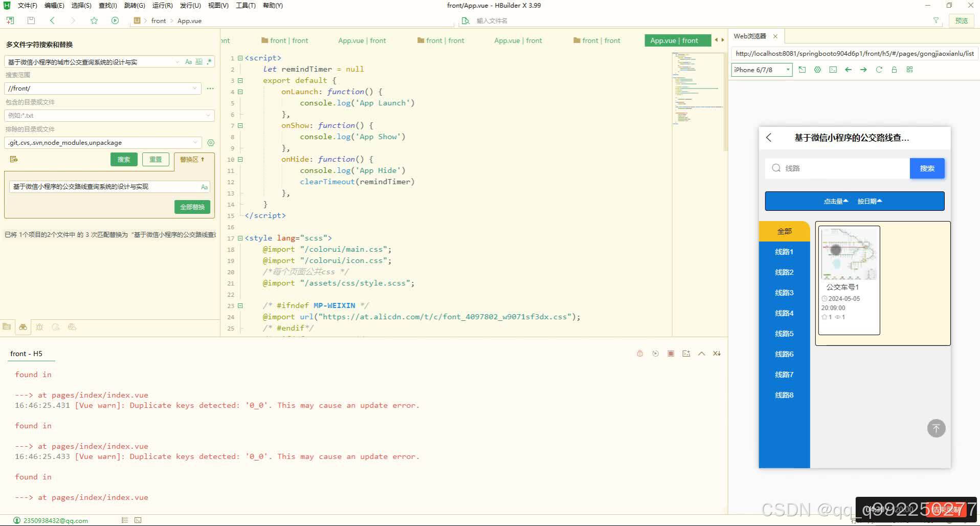
Task: Navigate forward in the Web browser
Action: [863, 70]
